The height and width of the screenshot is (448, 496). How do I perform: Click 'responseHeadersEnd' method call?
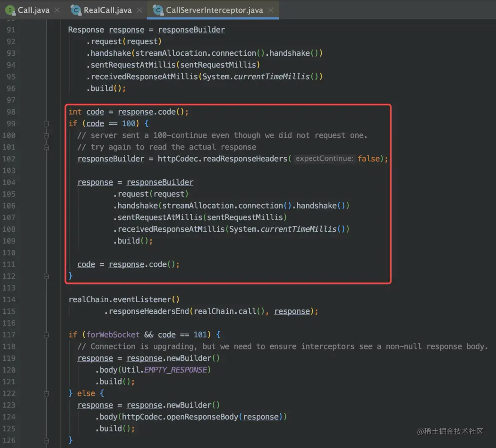pyautogui.click(x=149, y=311)
